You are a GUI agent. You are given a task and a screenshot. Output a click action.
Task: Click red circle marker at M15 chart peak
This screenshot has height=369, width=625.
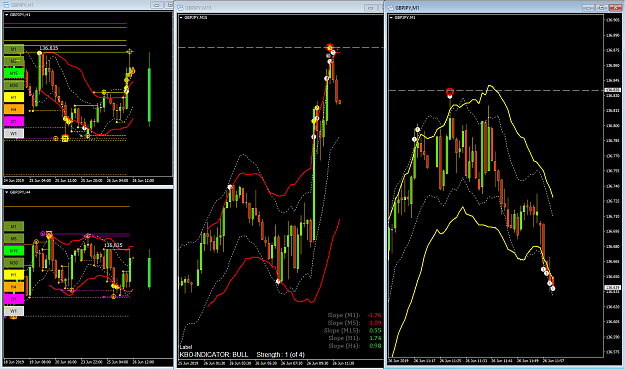click(329, 47)
